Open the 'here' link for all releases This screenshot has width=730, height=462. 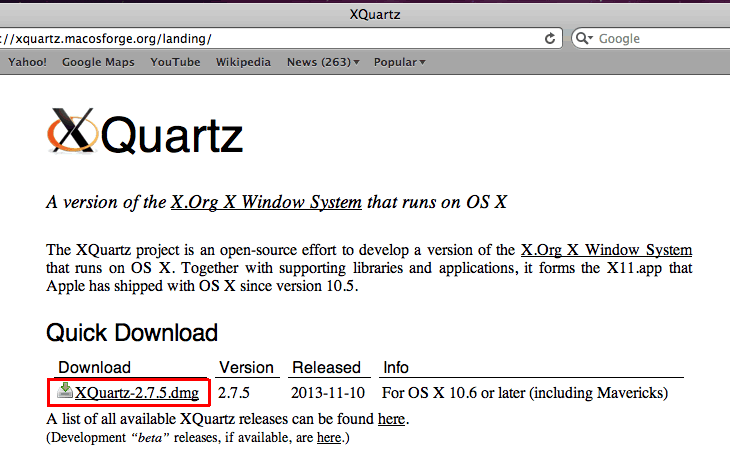391,419
